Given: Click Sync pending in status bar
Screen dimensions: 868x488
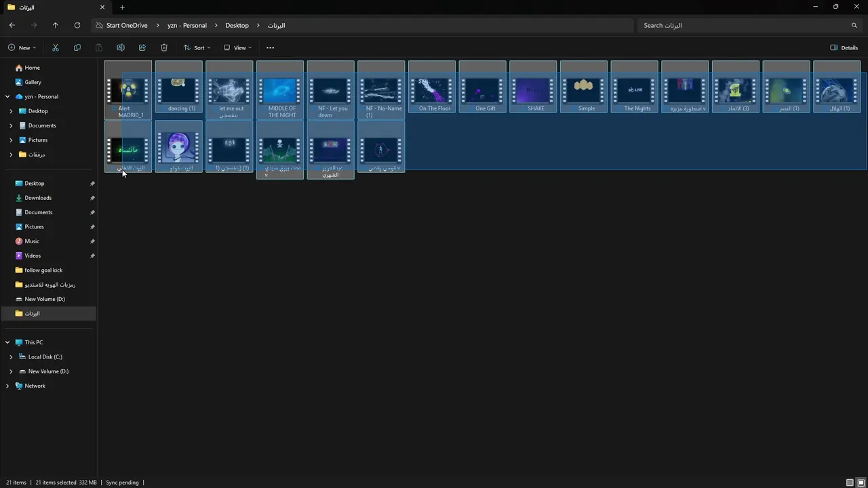Looking at the screenshot, I should click(122, 483).
